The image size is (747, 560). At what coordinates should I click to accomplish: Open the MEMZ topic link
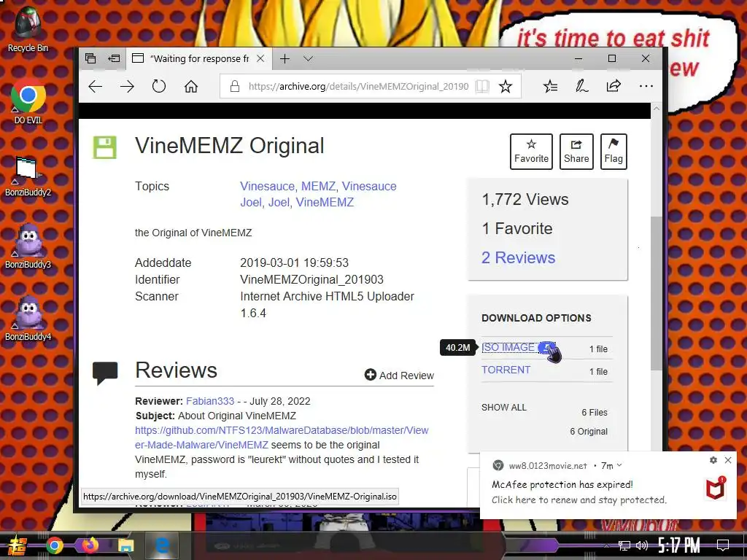318,186
